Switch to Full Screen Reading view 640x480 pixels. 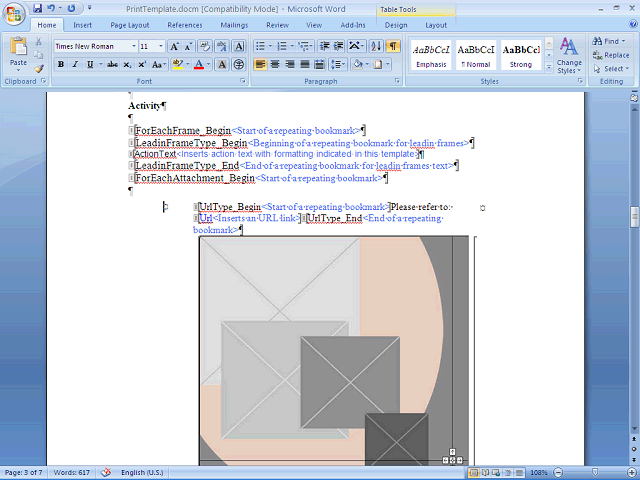(485, 473)
